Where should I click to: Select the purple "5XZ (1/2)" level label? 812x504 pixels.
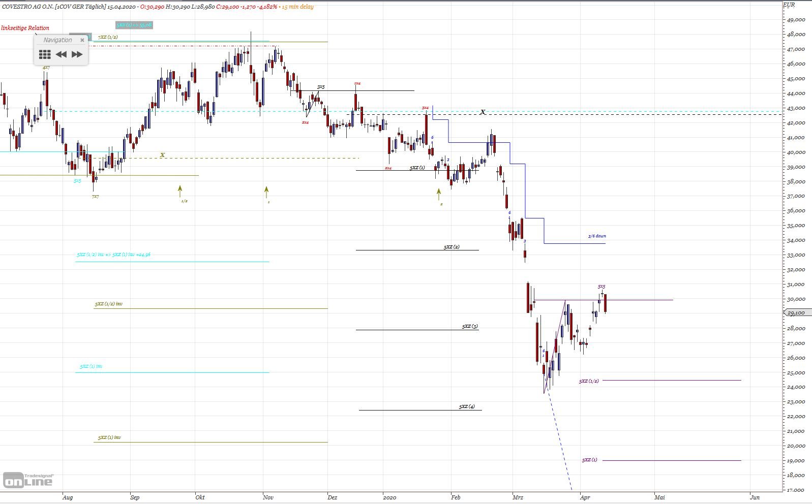pyautogui.click(x=589, y=381)
